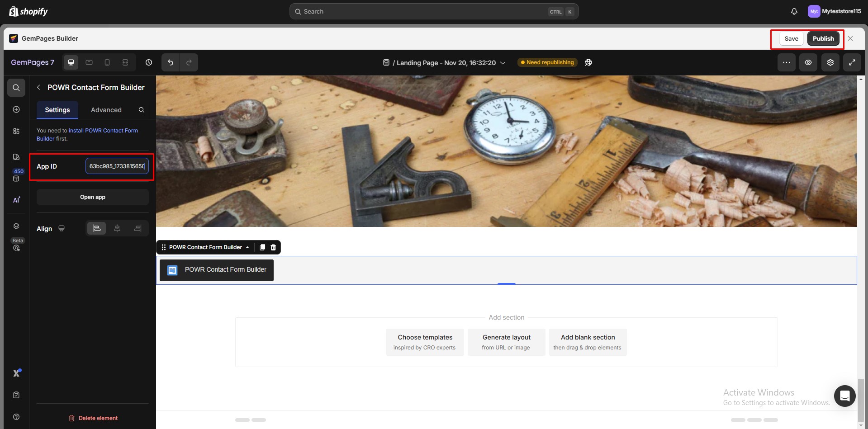Click the preview eye icon
The height and width of the screenshot is (429, 868).
tap(808, 62)
